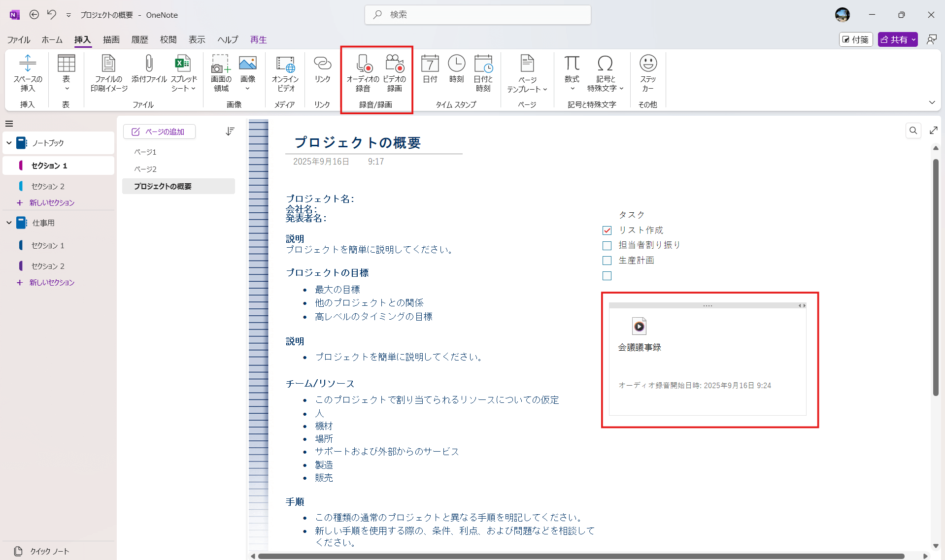Check the 担当者割り振り task checkbox

coord(607,246)
